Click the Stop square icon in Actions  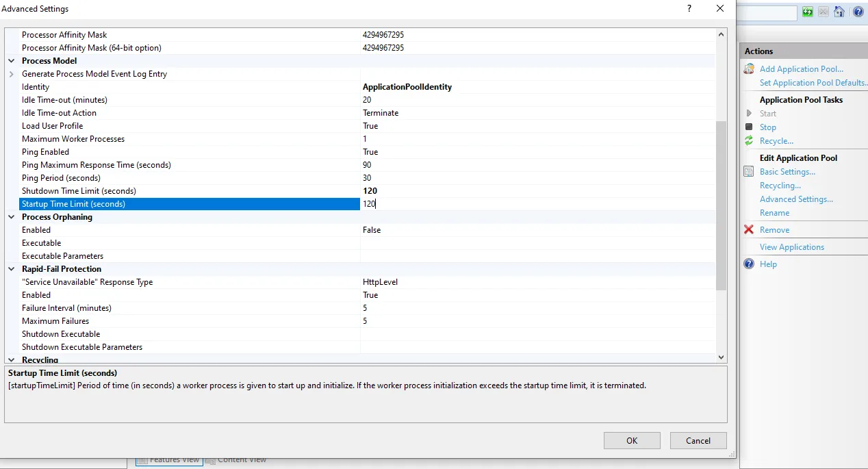749,127
